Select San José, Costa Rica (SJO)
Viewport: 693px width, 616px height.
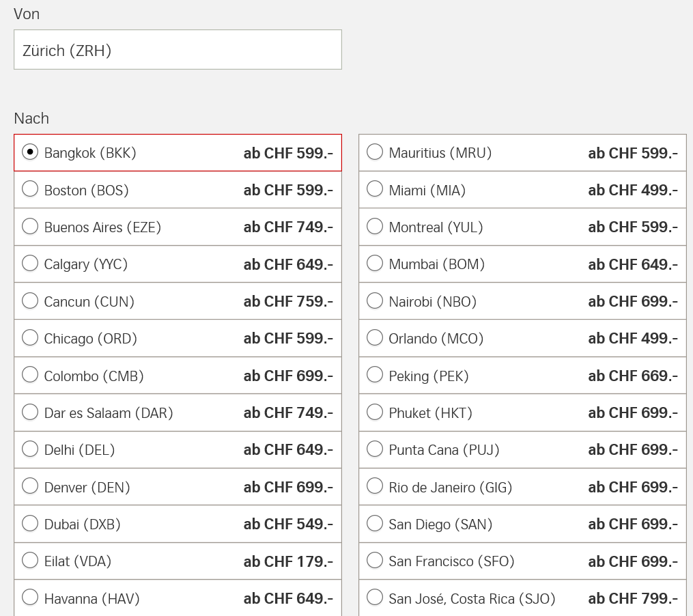[375, 598]
